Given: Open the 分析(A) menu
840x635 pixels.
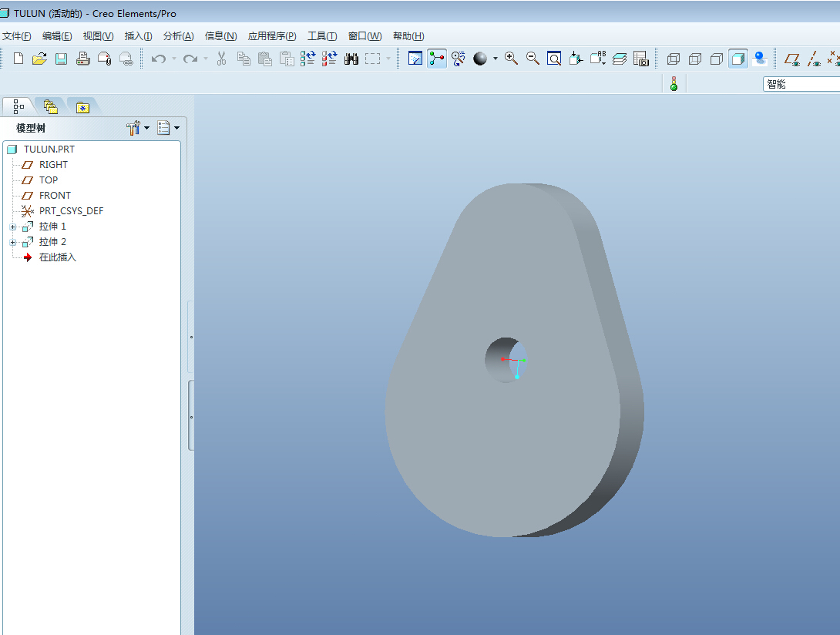Looking at the screenshot, I should pyautogui.click(x=178, y=36).
